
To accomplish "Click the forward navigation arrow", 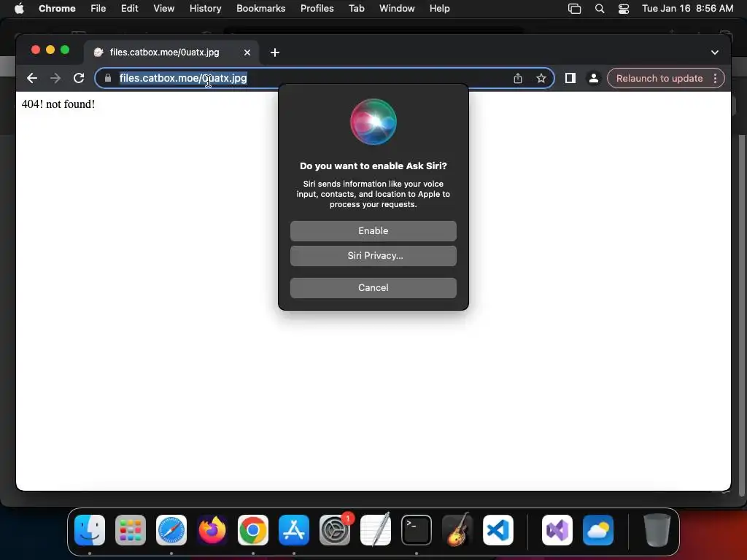I will [x=55, y=78].
